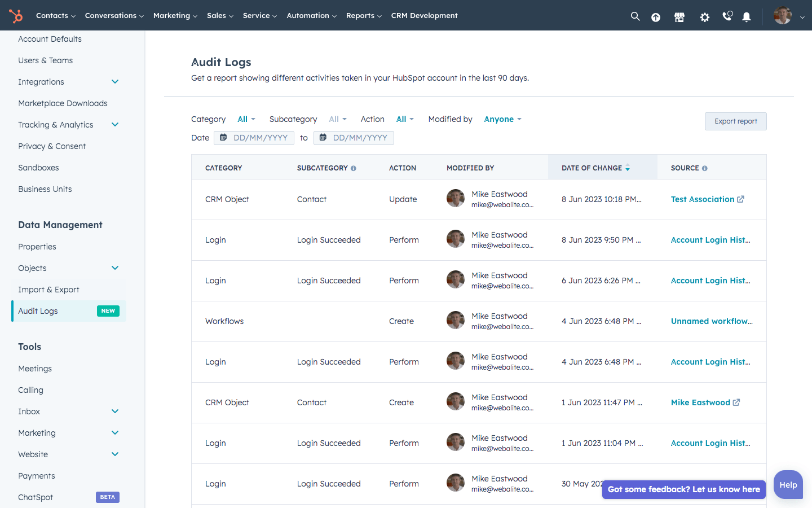Click the feedback banner 'Let us know here'
Viewport: 812px width, 508px height.
click(684, 489)
